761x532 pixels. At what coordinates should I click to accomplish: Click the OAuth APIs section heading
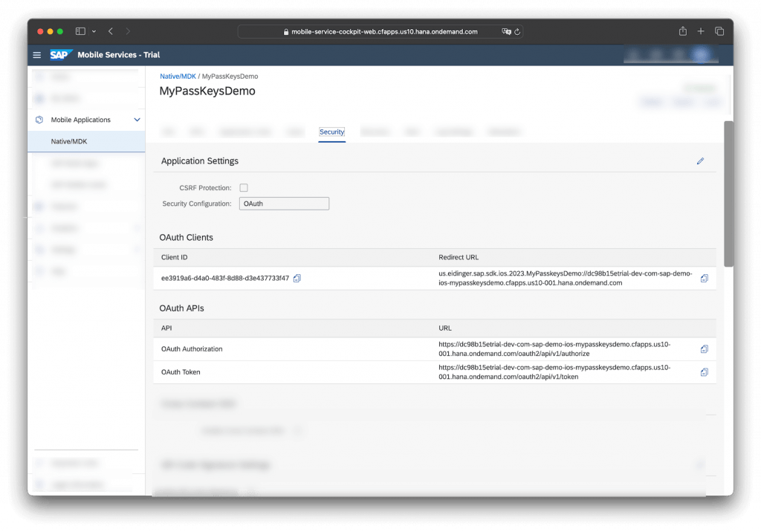click(181, 308)
